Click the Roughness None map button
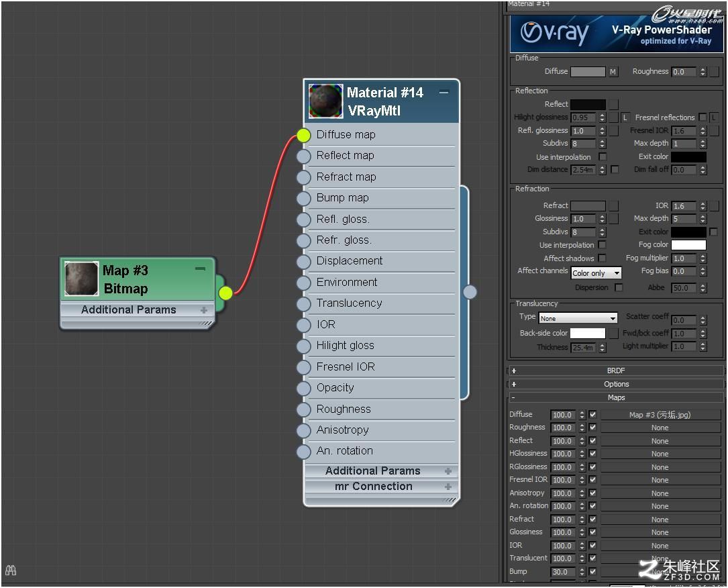This screenshot has height=588, width=728. [x=660, y=428]
